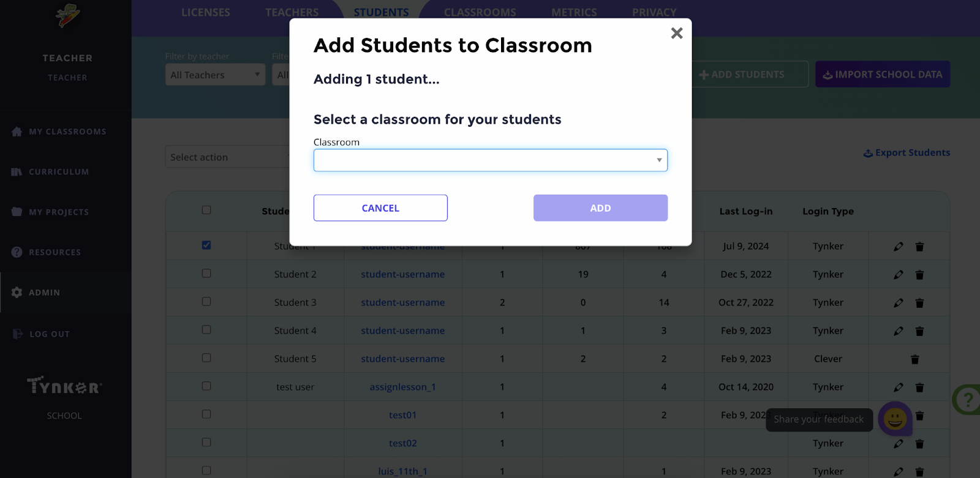The image size is (980, 478).
Task: Click the edit pencil for test user
Action: coord(898,387)
